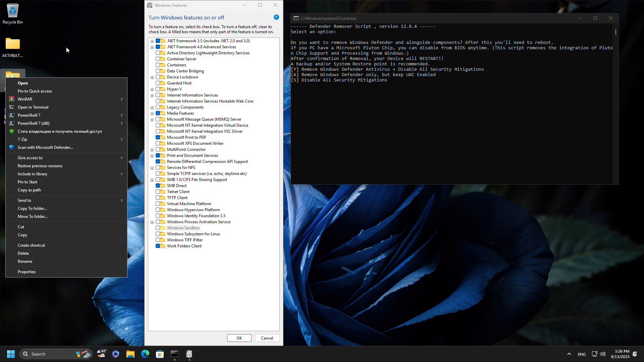Open the clock showing 5:26 PM
The image size is (644, 362).
tap(620, 354)
